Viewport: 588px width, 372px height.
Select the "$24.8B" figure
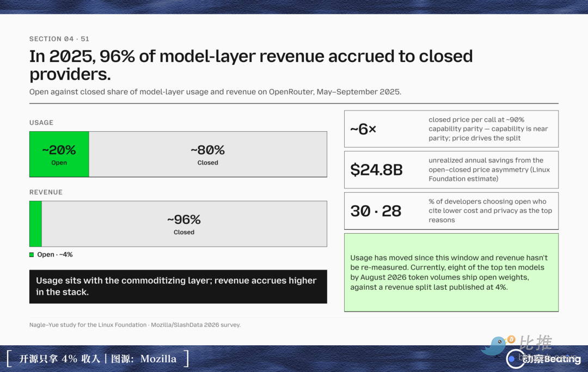377,170
